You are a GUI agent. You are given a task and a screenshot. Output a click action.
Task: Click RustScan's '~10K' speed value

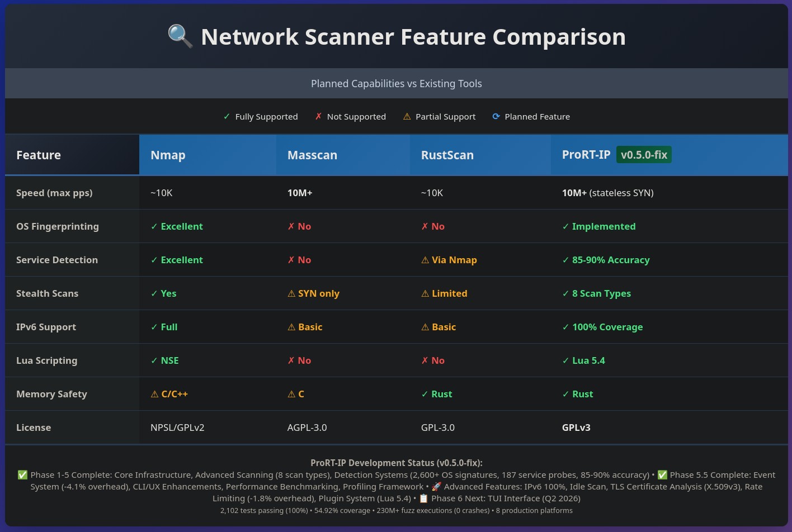point(432,193)
